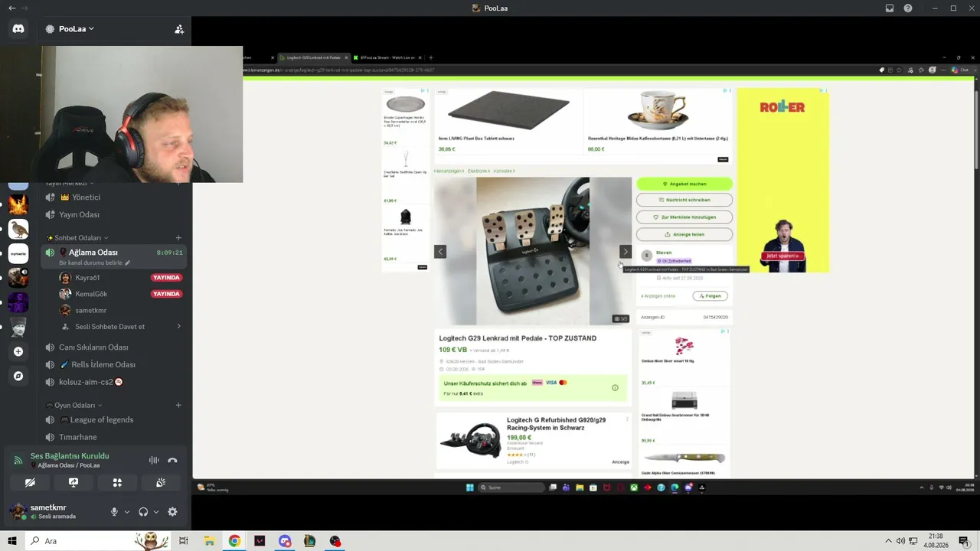Click the Windows search box Ara

click(98, 541)
